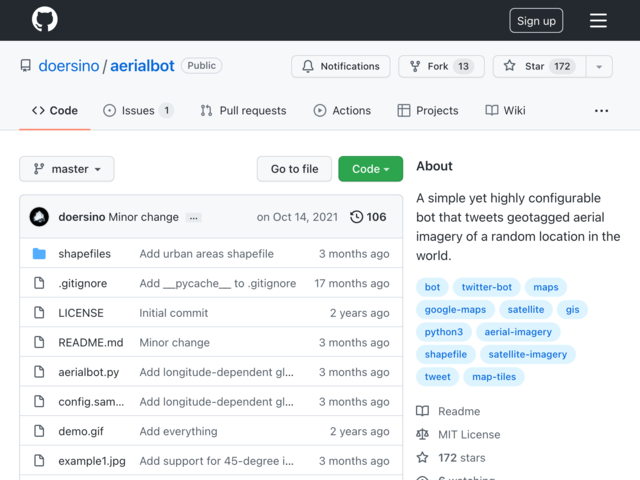
Task: Open the Initial commit link
Action: pos(174,313)
